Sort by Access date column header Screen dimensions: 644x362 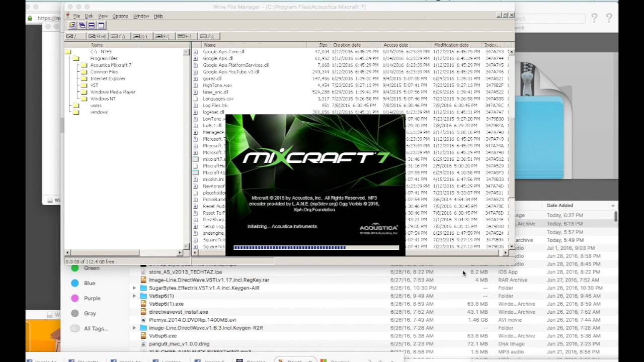[406, 45]
